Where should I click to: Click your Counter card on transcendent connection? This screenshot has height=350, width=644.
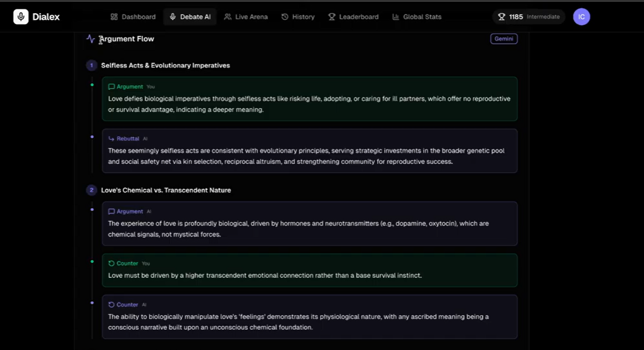click(309, 270)
